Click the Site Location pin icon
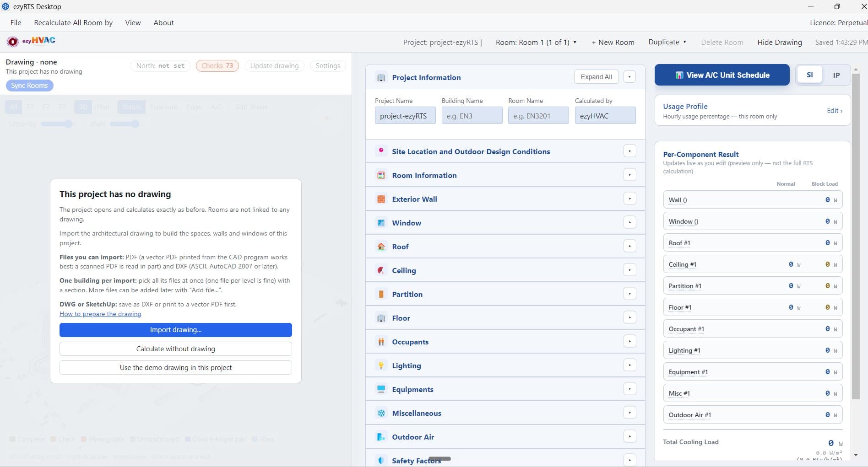868x467 pixels. [381, 151]
